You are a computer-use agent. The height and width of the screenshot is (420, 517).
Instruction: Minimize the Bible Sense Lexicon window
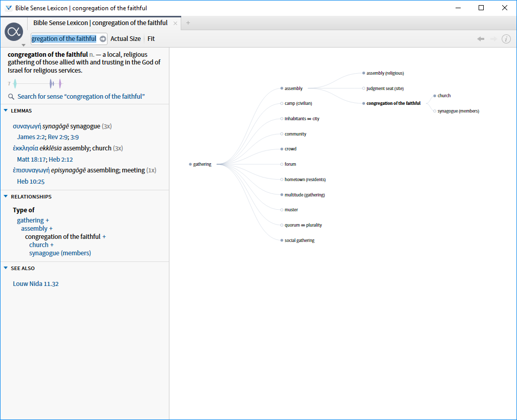[x=458, y=8]
